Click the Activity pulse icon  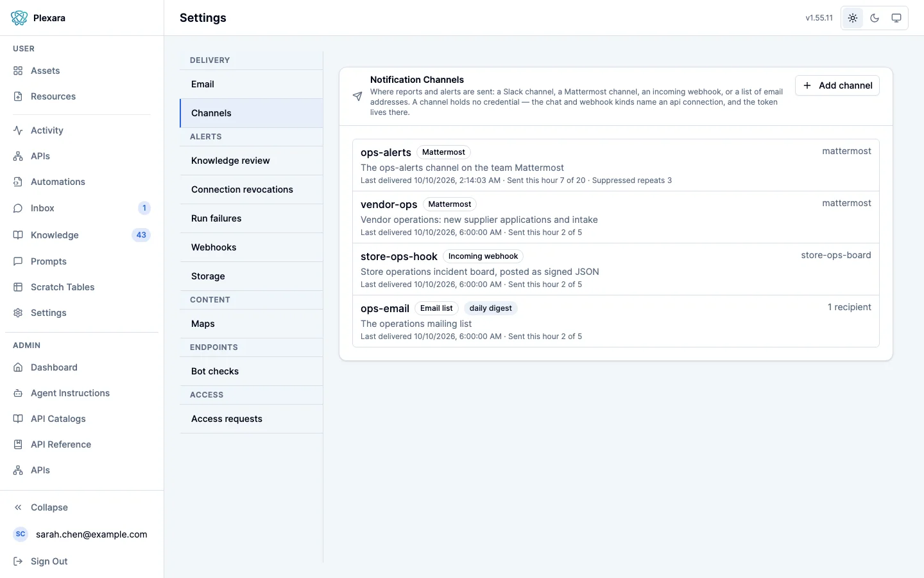pos(18,130)
